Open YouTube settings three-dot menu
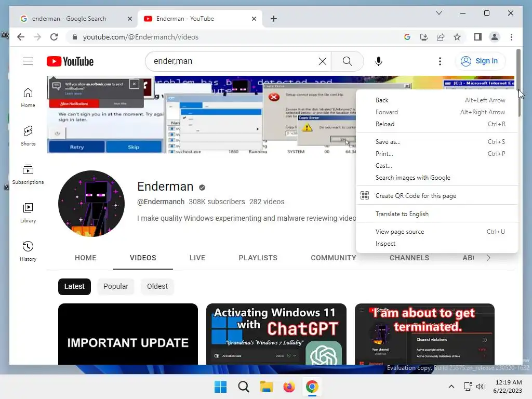Screen dimensions: 532x399 [440, 61]
